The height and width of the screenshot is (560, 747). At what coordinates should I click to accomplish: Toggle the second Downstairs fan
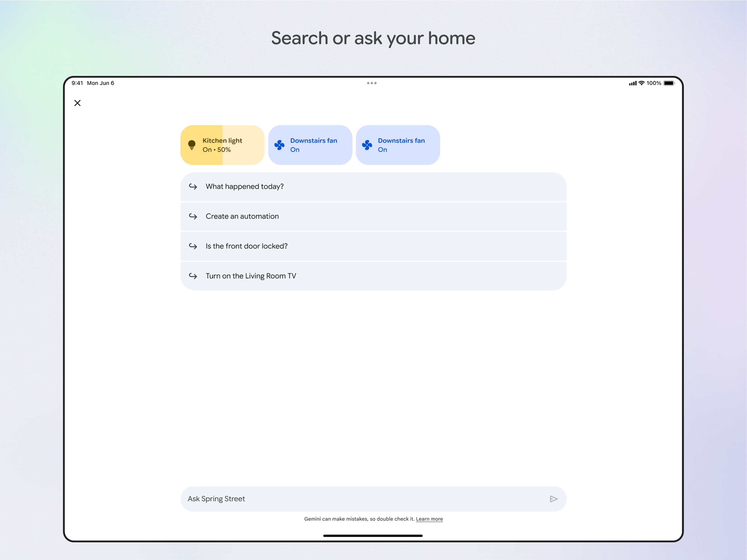pyautogui.click(x=398, y=145)
